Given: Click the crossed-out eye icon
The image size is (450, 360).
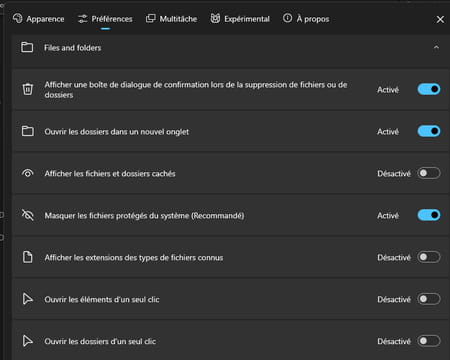Looking at the screenshot, I should coord(28,215).
